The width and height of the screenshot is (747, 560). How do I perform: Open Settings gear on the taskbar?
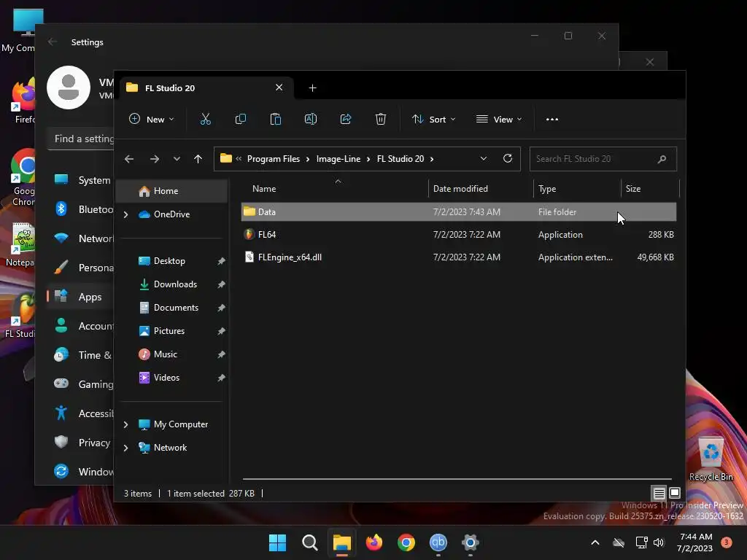point(471,542)
